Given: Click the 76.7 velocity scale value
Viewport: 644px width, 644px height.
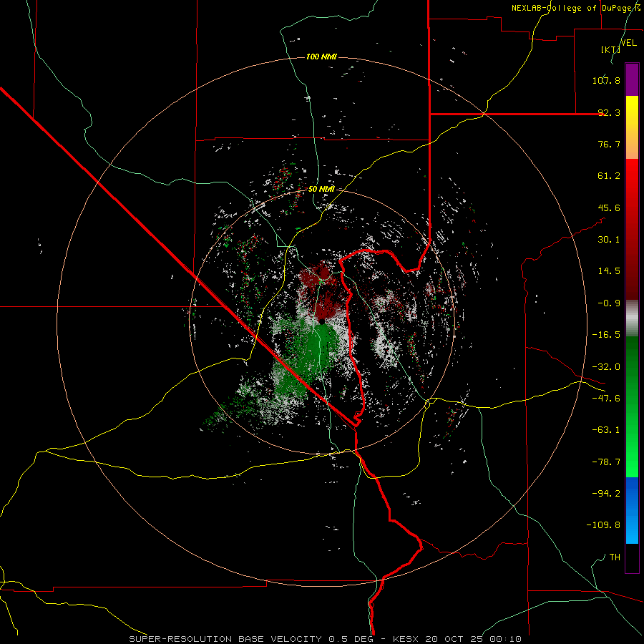Looking at the screenshot, I should click(x=609, y=144).
